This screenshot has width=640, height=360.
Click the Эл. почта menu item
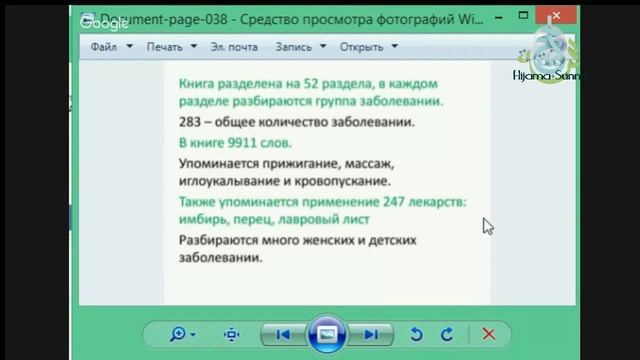tap(234, 47)
